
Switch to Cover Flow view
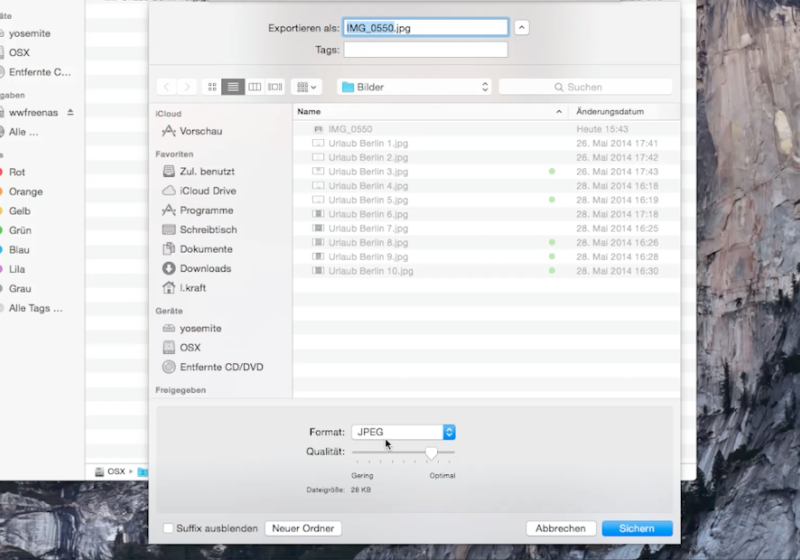(x=275, y=87)
